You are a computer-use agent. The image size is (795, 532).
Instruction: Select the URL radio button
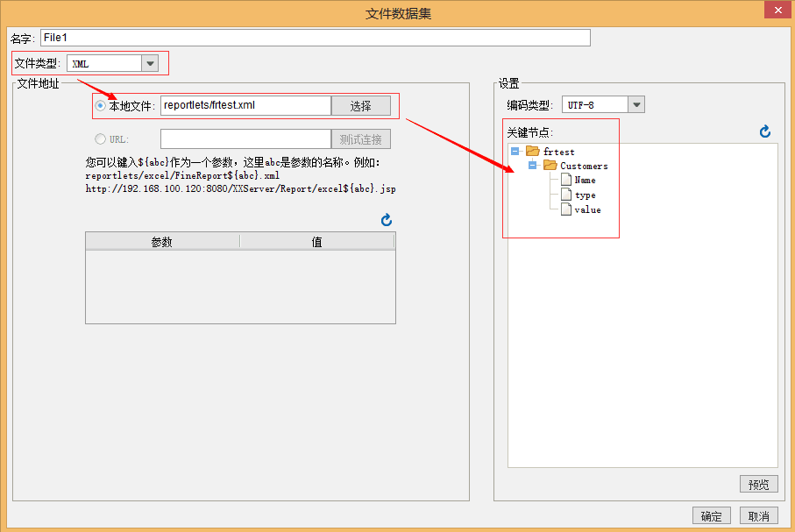100,139
